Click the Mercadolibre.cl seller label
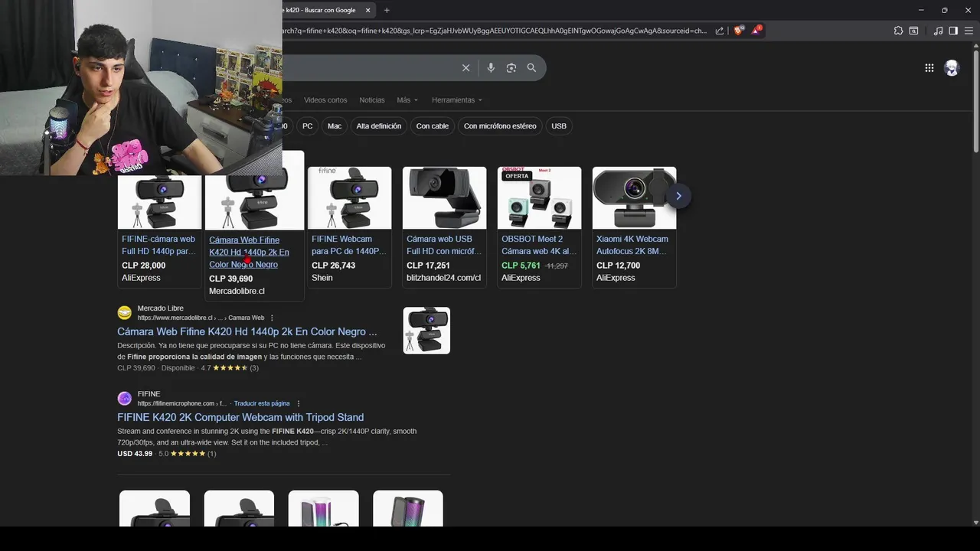 237,291
